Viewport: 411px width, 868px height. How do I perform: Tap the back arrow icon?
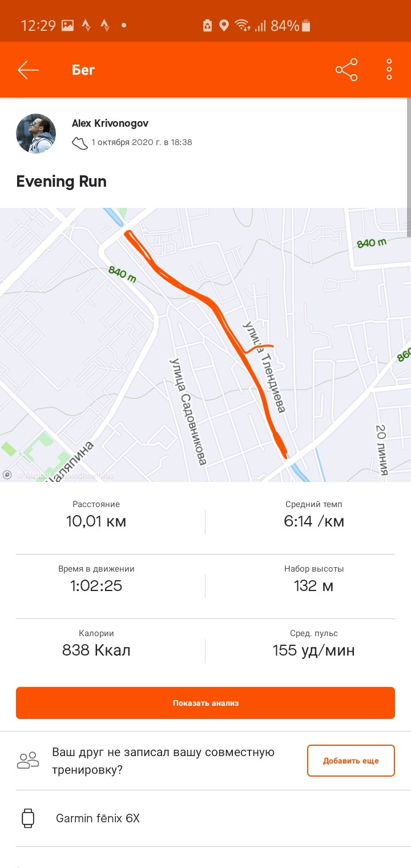(x=28, y=70)
